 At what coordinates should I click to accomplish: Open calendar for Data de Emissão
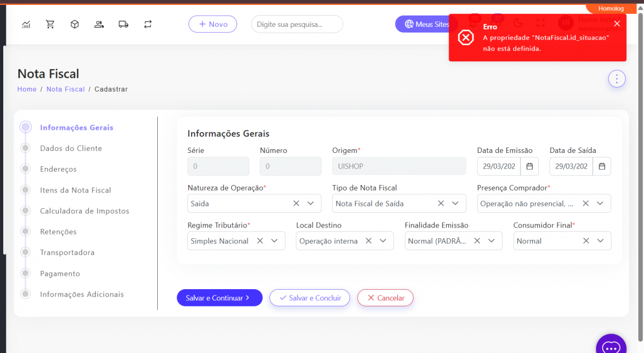529,166
